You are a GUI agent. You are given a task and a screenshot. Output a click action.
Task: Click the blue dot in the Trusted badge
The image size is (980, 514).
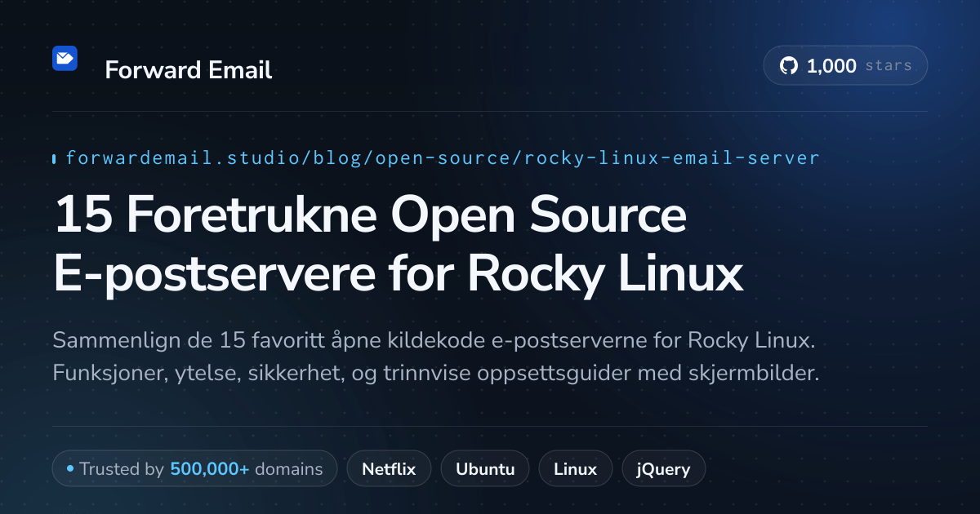pos(70,469)
